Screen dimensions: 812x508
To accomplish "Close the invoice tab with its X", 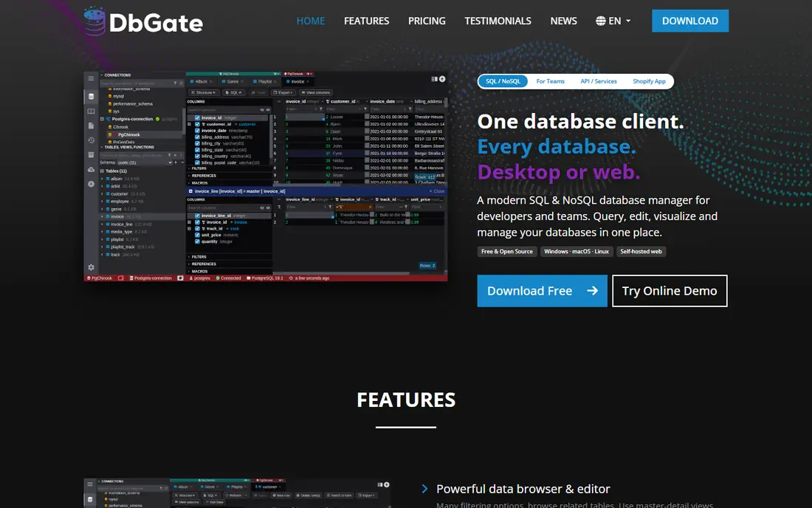I will pyautogui.click(x=308, y=82).
